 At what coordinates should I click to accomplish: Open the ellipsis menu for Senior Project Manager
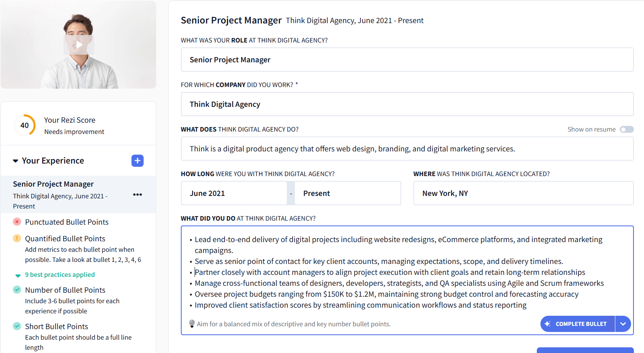click(138, 194)
